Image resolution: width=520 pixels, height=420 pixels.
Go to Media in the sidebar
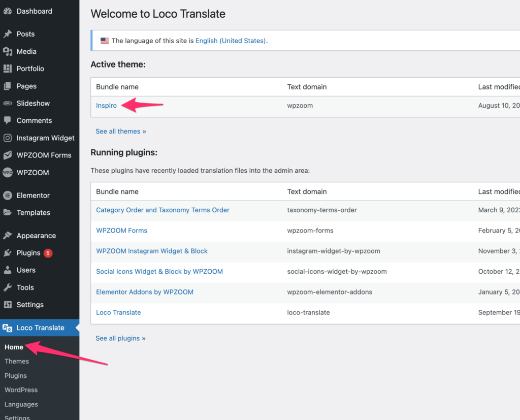point(26,51)
